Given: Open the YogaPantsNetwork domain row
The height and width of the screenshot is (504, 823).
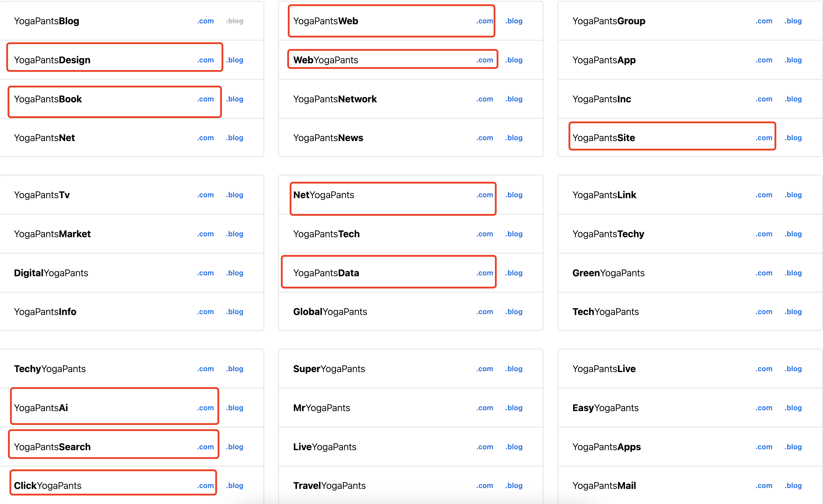Looking at the screenshot, I should point(335,99).
